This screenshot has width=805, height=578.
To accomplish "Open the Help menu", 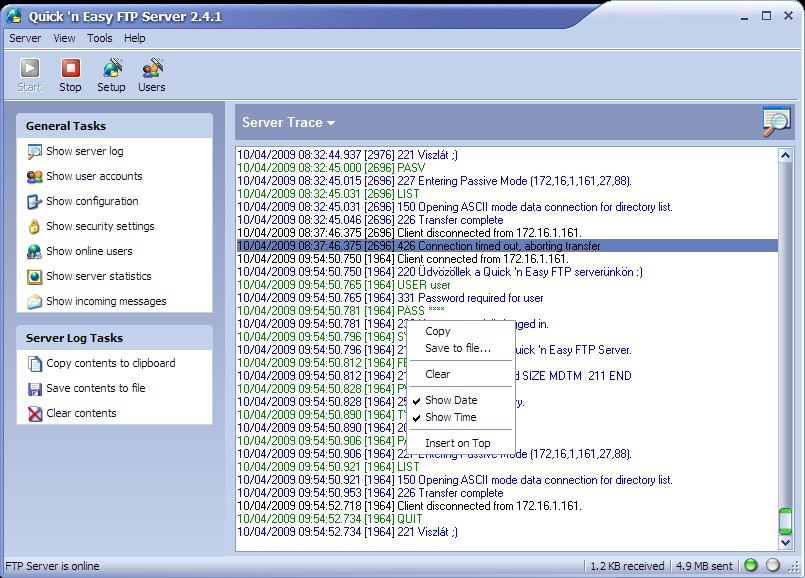I will (x=135, y=38).
